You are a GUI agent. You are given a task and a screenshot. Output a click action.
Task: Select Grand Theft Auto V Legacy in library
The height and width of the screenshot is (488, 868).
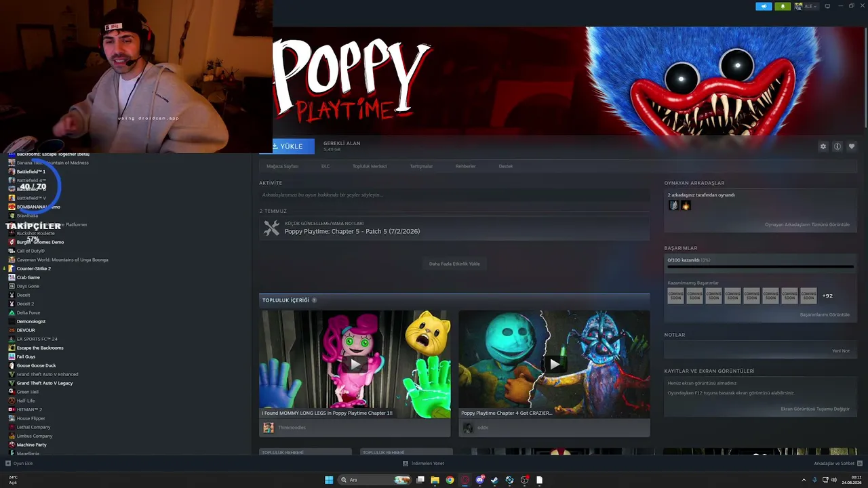(x=45, y=383)
